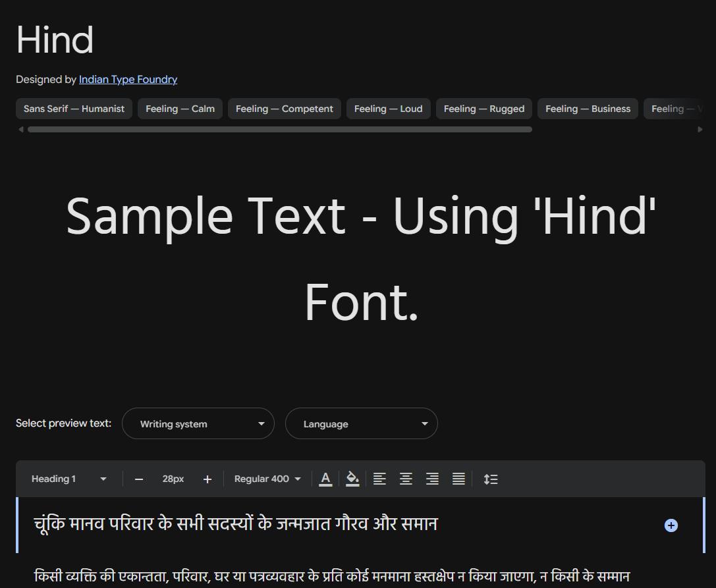Select the Feeling — Calm tag
This screenshot has height=588, width=716.
point(180,109)
